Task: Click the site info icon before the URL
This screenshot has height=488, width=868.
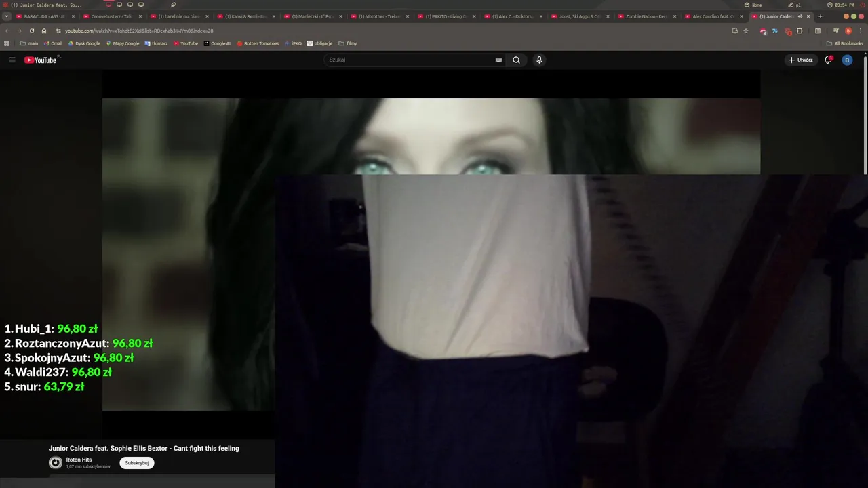Action: [58, 30]
